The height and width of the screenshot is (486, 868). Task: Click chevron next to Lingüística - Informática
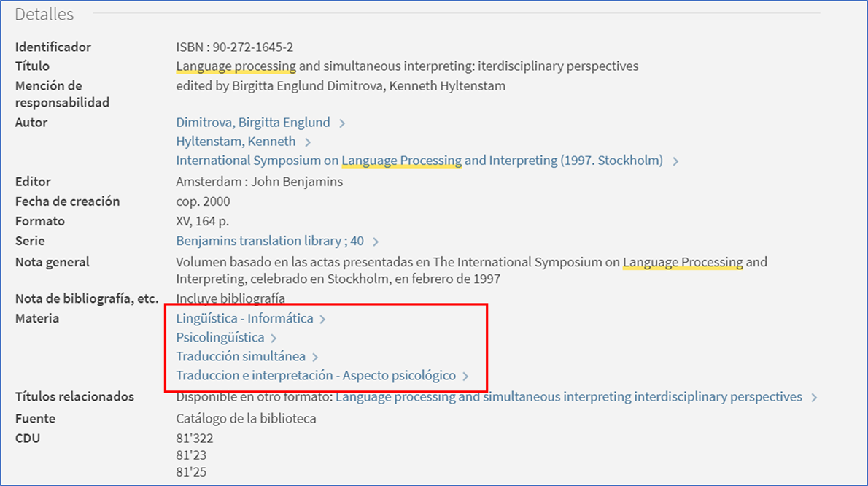tap(322, 320)
